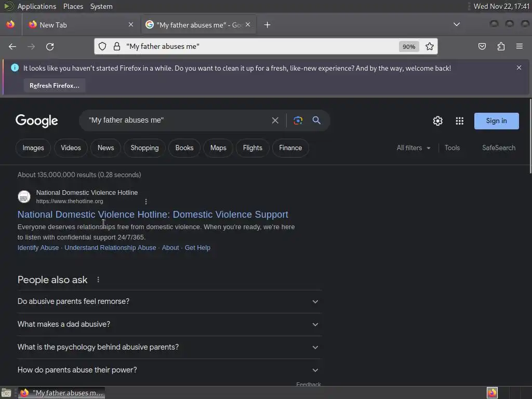Show desktop via bottom panel icon
This screenshot has height=399, width=532.
pyautogui.click(x=6, y=393)
